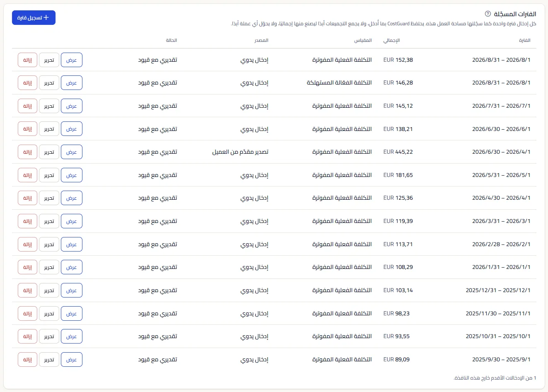This screenshot has height=392, width=548.
Task: Click إزالة for the EUR 146,28 row
Action: (27, 83)
